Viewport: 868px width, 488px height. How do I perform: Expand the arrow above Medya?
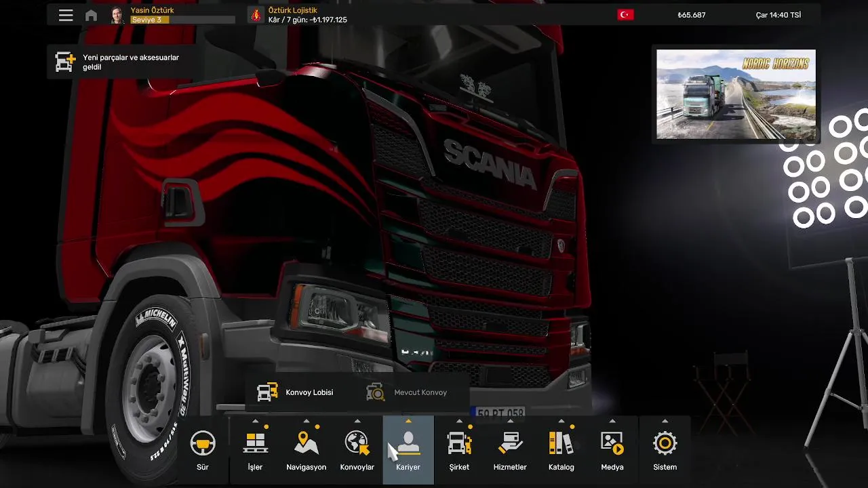click(612, 421)
